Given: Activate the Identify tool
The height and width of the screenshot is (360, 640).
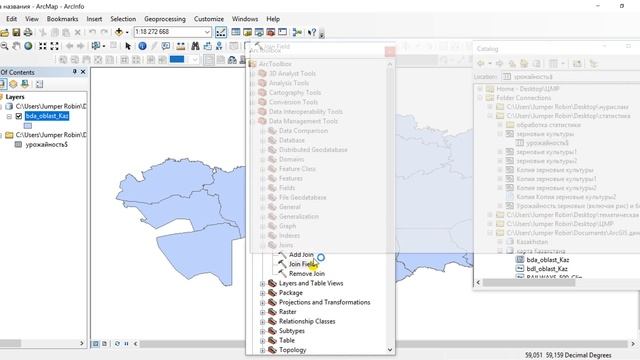Looking at the screenshot, I should pos(142,46).
